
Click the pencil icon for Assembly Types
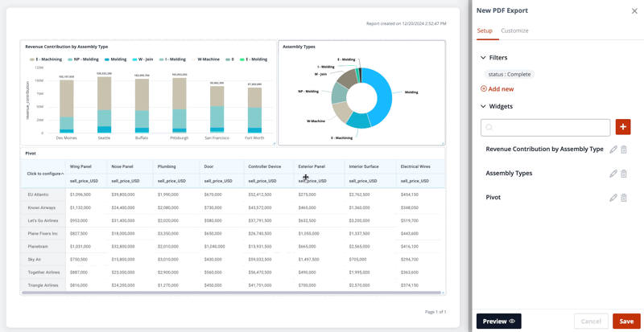(613, 174)
